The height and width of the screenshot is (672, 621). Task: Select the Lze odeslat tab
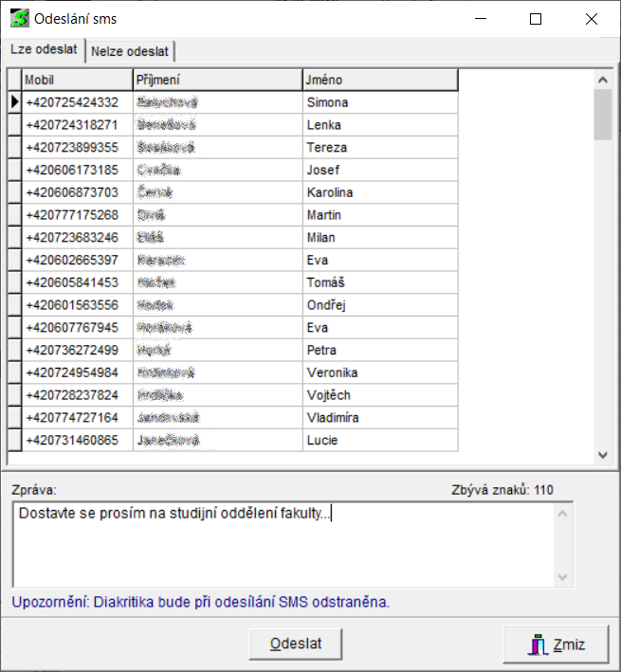(x=43, y=50)
